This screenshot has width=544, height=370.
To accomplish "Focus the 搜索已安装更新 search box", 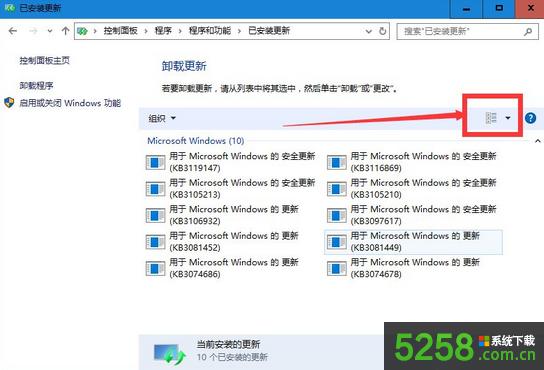I will 467,31.
